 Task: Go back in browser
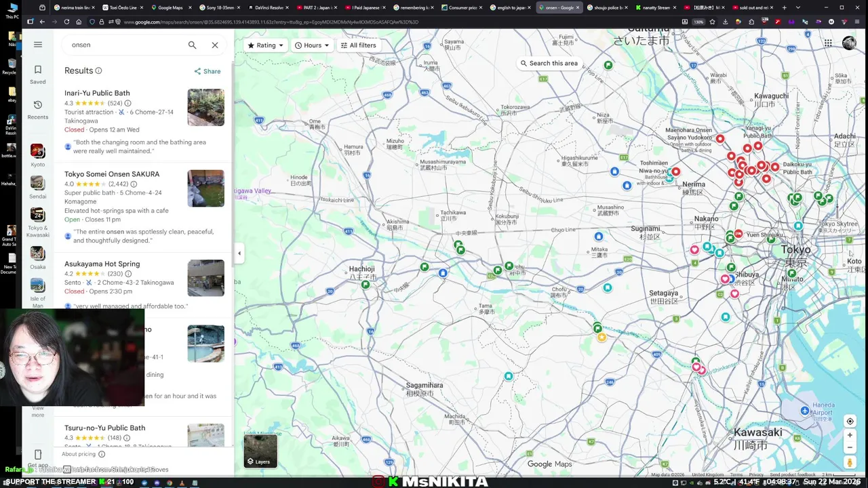(x=42, y=22)
